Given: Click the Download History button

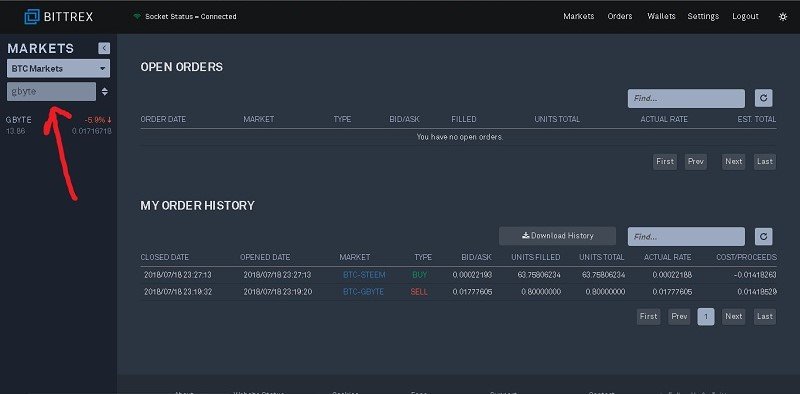Looking at the screenshot, I should pyautogui.click(x=557, y=236).
